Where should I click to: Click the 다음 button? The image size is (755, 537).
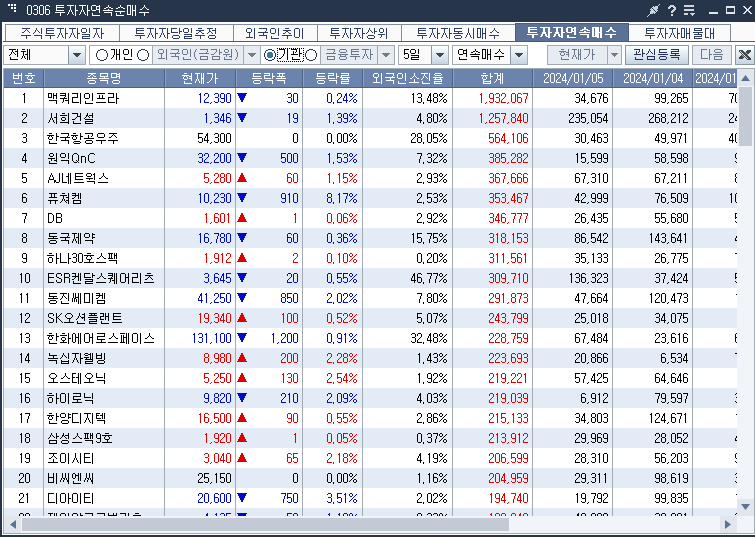[x=712, y=55]
